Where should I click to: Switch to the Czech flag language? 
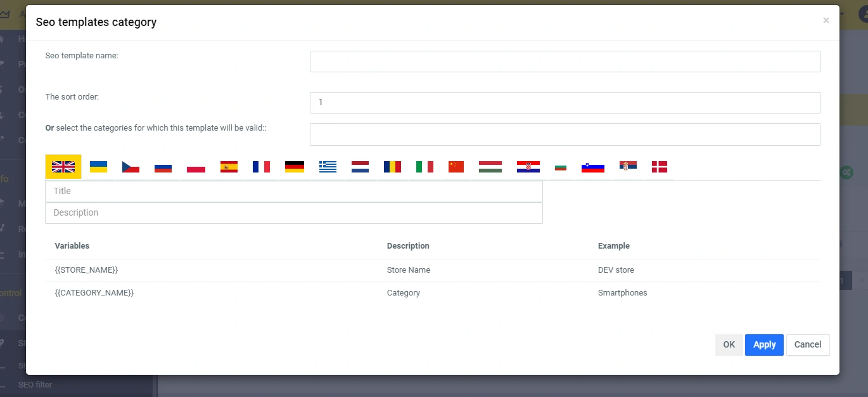click(x=131, y=167)
